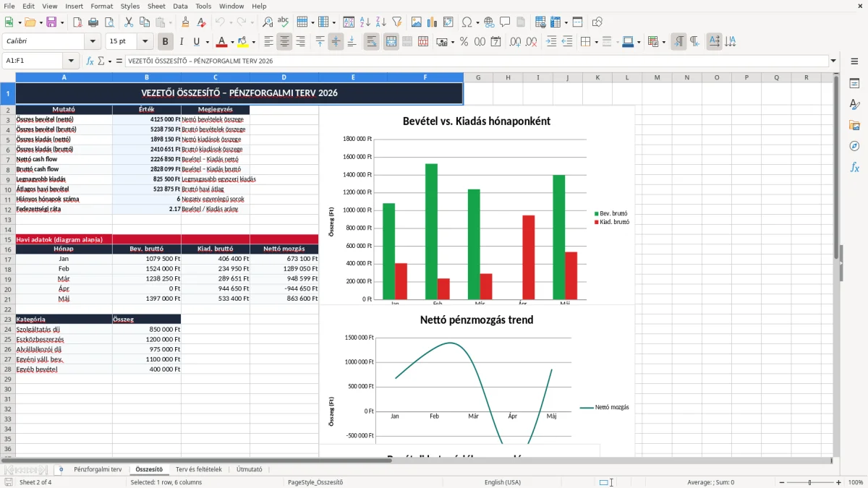Insert a comment with the speech bubble icon

505,22
